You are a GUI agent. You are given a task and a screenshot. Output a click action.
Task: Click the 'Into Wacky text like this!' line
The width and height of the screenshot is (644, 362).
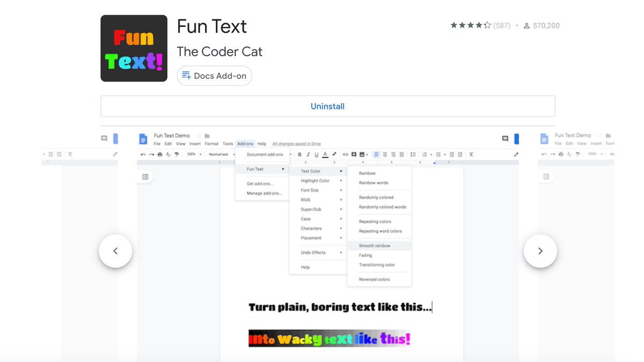tap(329, 338)
